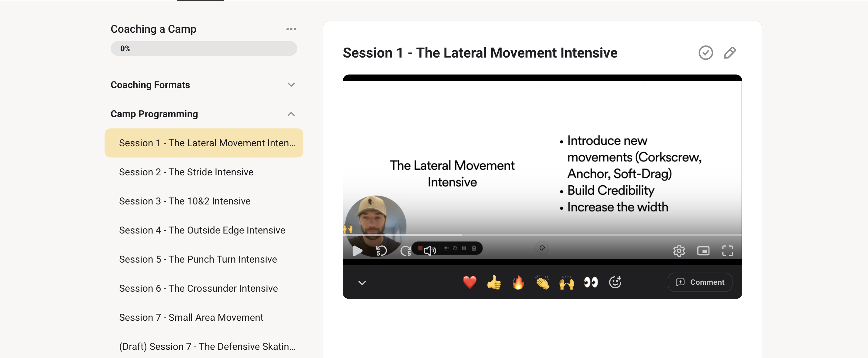The width and height of the screenshot is (868, 358).
Task: Click pause icon in recording bar
Action: coord(464,248)
